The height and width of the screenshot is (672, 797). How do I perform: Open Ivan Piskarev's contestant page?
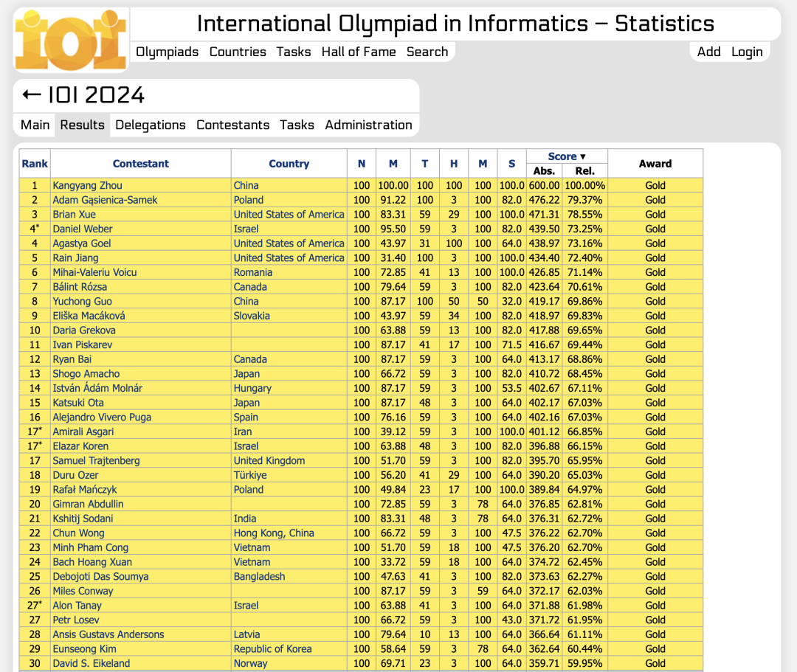[x=83, y=345]
